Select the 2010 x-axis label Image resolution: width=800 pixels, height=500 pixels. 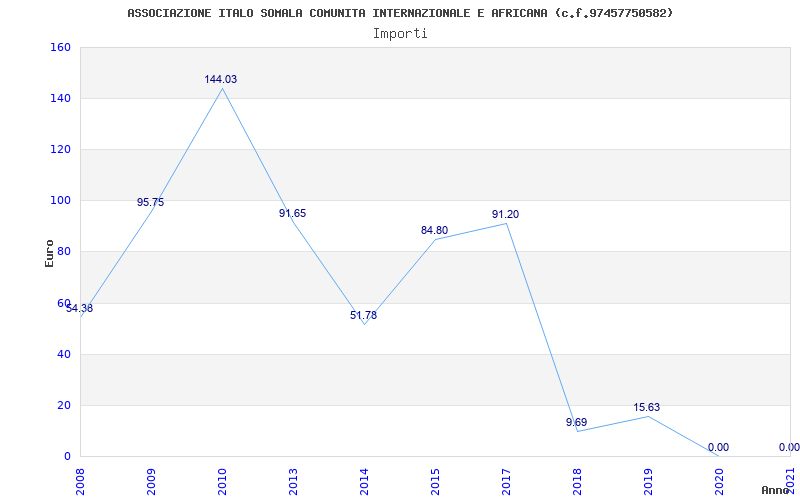point(222,481)
